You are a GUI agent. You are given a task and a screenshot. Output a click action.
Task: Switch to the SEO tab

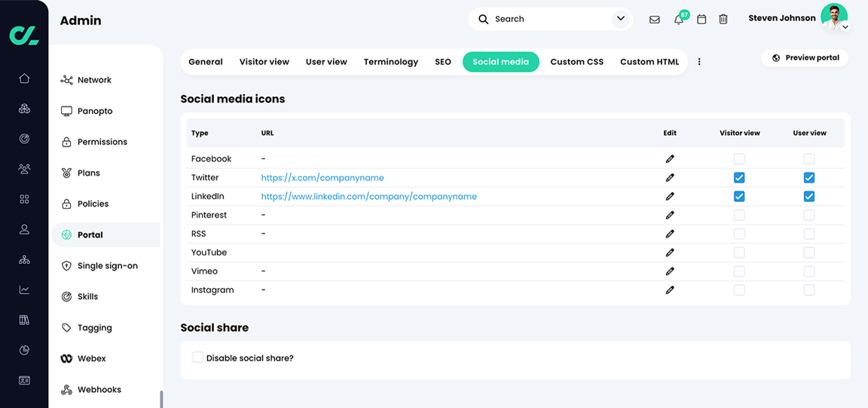pyautogui.click(x=443, y=62)
